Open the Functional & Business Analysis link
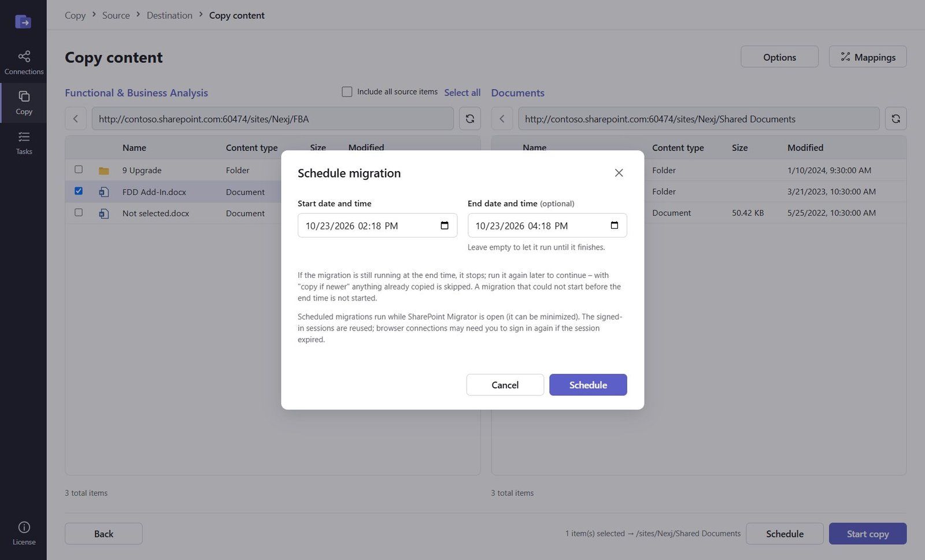This screenshot has width=925, height=560. 136,92
